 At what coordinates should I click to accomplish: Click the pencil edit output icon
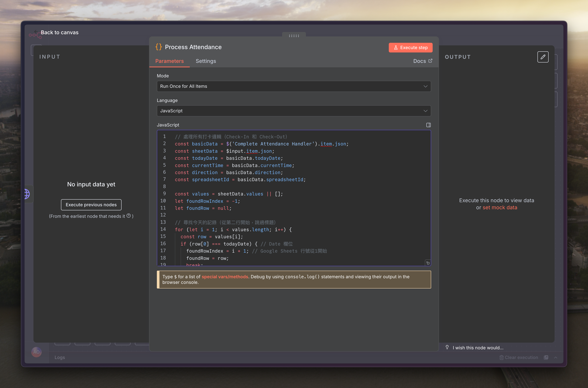pos(543,57)
